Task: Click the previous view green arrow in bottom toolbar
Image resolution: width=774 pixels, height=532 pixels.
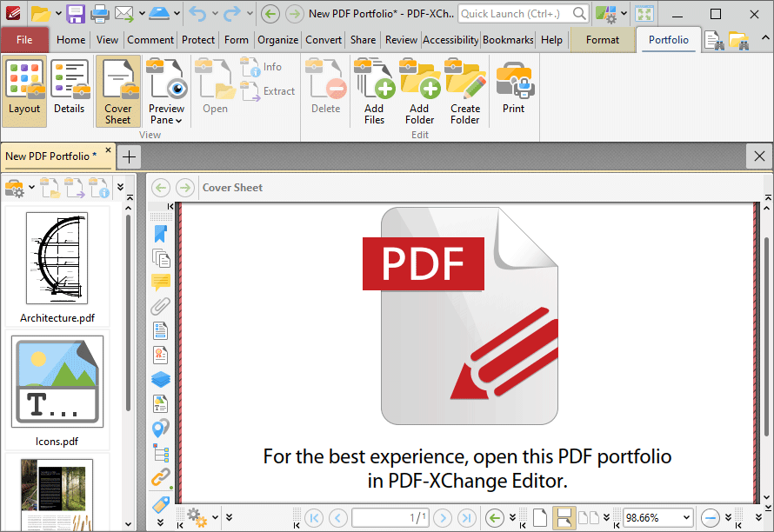Action: click(495, 518)
